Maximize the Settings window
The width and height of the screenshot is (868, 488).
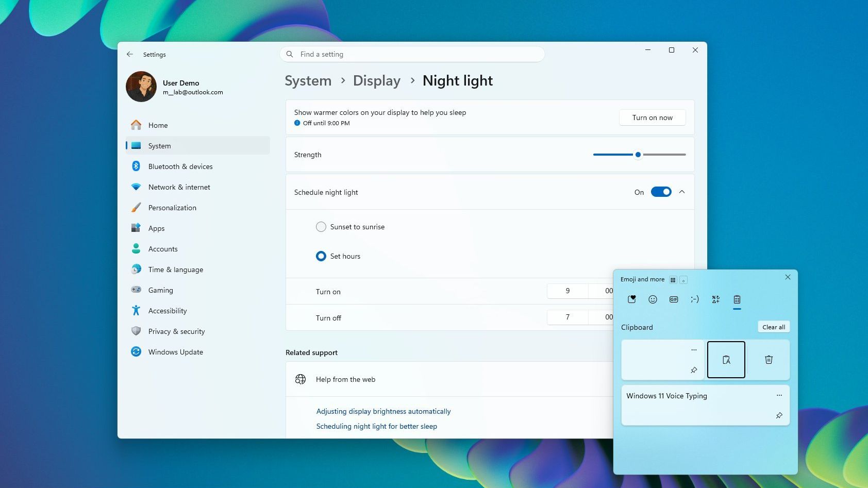(672, 50)
